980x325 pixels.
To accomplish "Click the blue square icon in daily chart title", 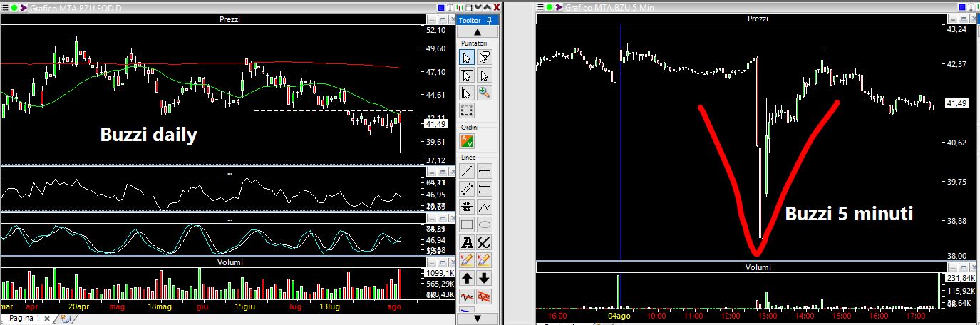I will (x=441, y=7).
